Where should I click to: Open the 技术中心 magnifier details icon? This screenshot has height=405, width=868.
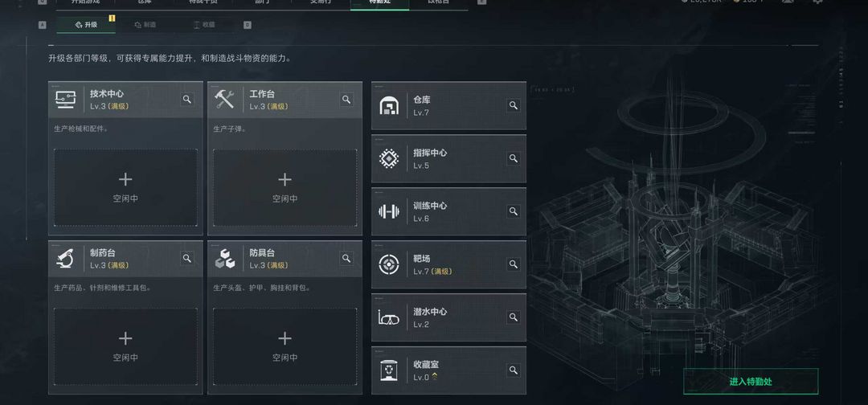click(x=187, y=100)
